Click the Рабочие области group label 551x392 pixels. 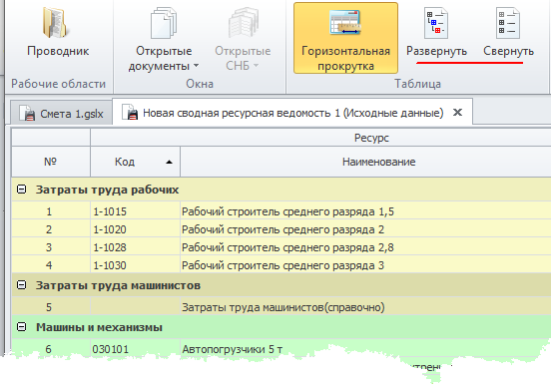click(58, 84)
